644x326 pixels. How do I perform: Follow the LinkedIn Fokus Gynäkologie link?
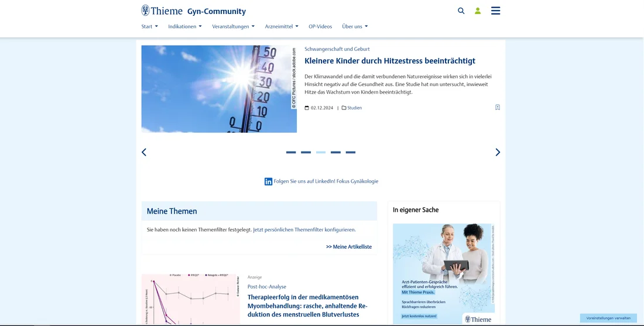[326, 181]
